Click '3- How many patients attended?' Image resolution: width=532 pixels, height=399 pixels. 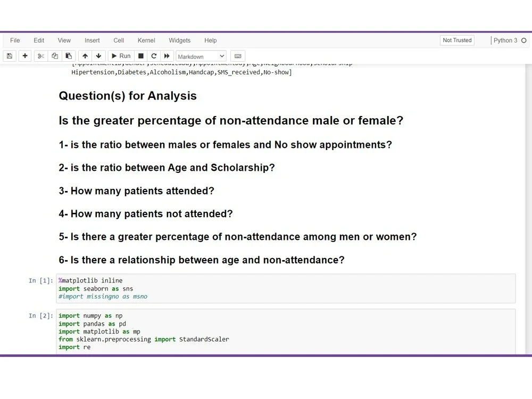[136, 190]
